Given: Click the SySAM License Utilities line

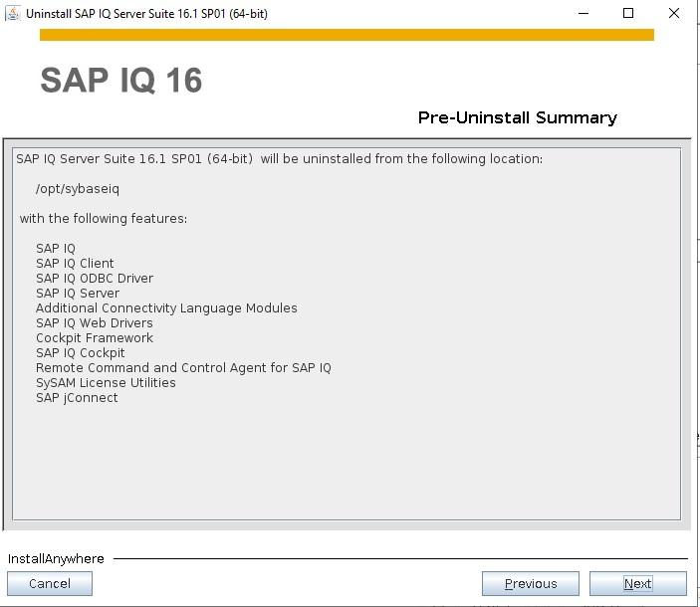Looking at the screenshot, I should [x=106, y=383].
